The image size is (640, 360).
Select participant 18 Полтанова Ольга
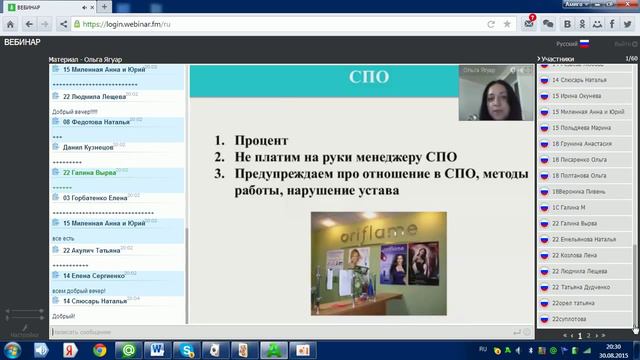585,176
